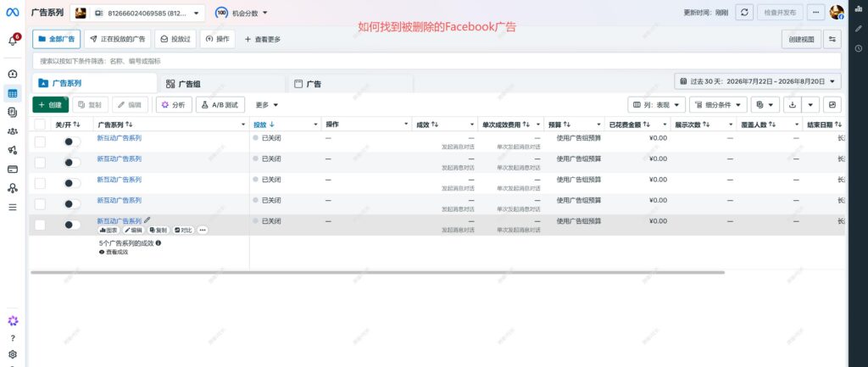Switch on the first campaign row's toggle
Viewport: 868px width, 367px height.
[x=72, y=142]
